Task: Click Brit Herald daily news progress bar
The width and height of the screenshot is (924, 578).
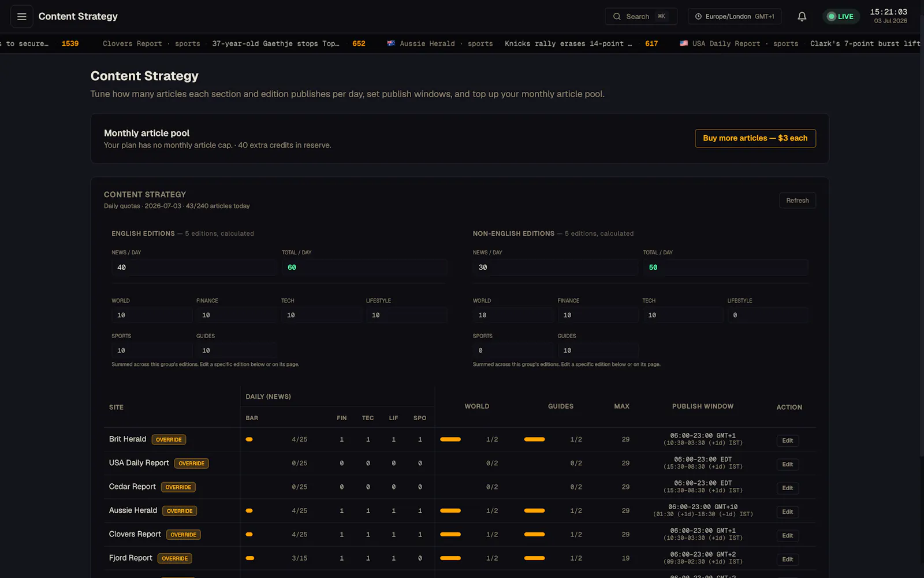Action: [249, 439]
